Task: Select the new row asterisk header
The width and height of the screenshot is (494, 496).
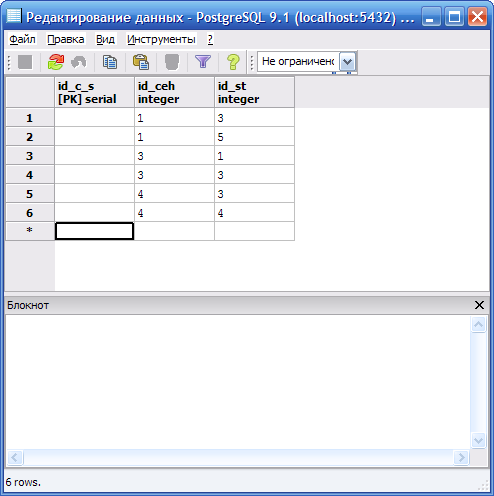Action: 30,231
